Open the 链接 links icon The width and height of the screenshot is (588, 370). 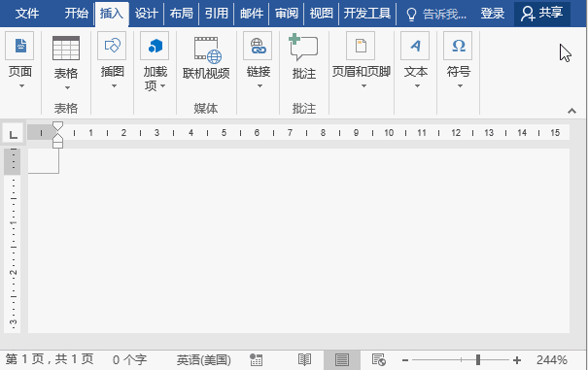(258, 46)
